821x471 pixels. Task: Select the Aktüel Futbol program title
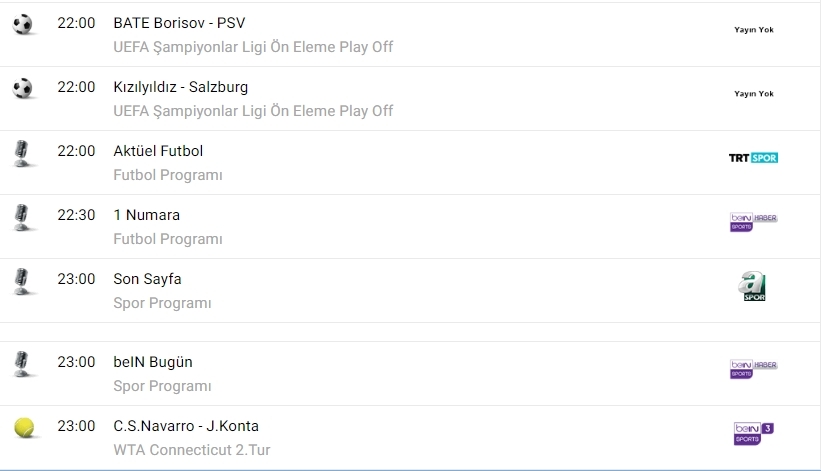coord(158,151)
